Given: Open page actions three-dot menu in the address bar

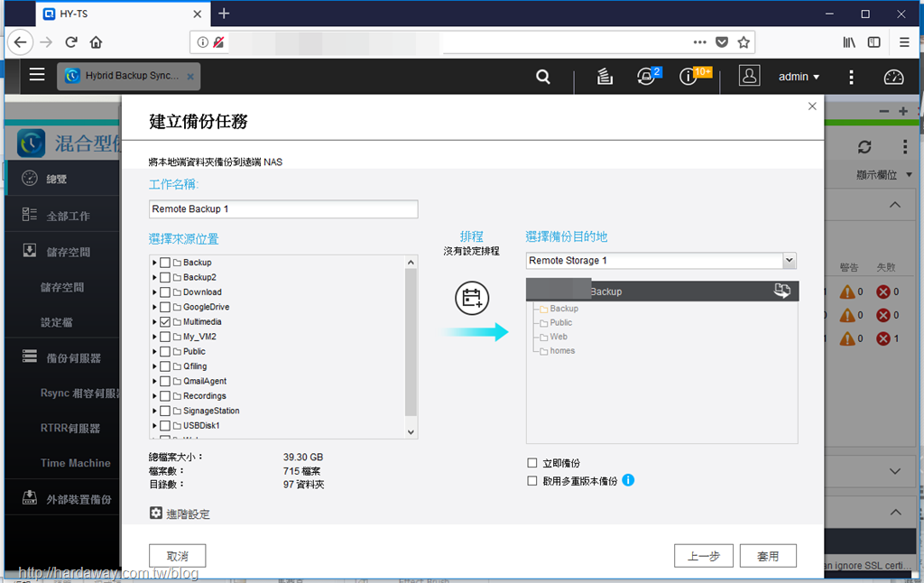Looking at the screenshot, I should click(x=699, y=42).
